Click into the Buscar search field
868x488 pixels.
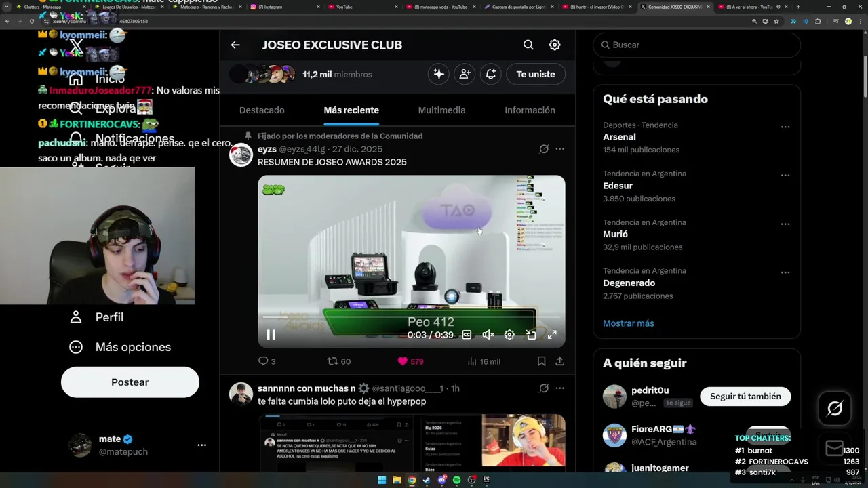[696, 45]
